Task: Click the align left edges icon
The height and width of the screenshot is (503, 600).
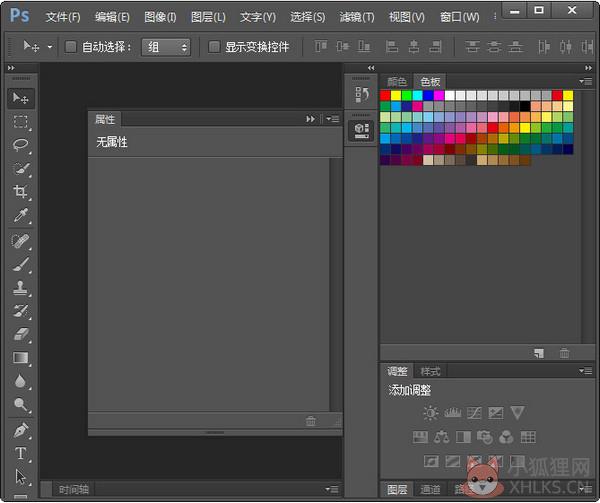Action: [x=391, y=47]
